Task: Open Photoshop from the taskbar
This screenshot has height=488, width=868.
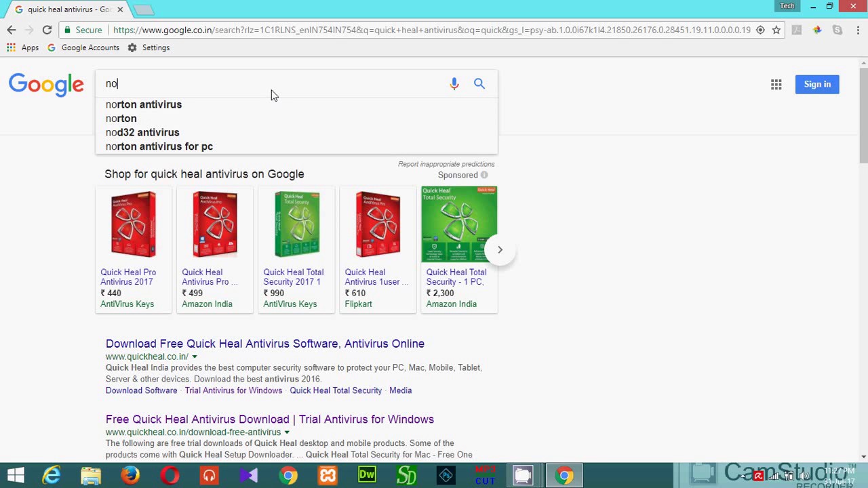Action: click(446, 475)
